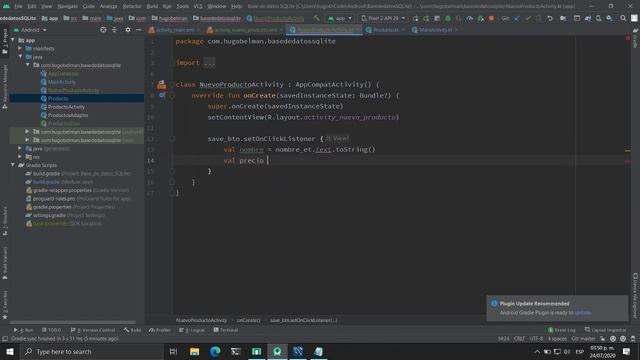640x360 pixels.
Task: Open the Android view dropdown in Project panel
Action: point(31,30)
